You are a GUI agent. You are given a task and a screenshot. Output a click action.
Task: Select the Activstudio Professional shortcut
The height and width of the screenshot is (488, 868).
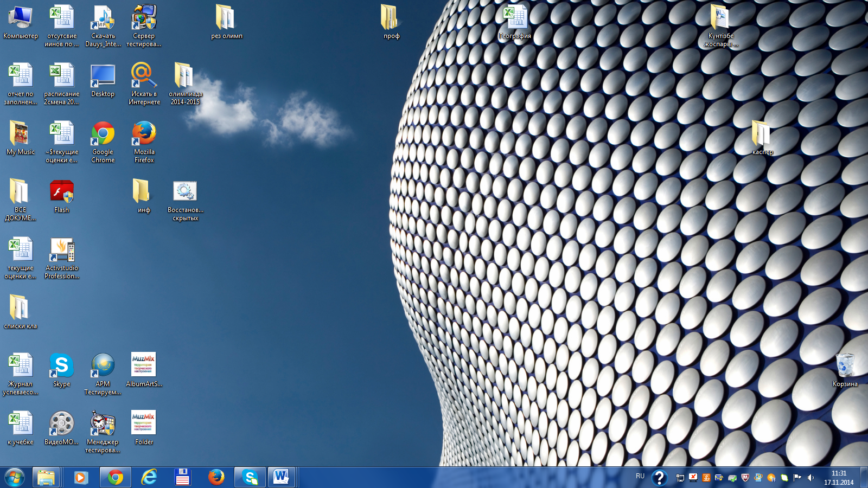click(x=62, y=258)
